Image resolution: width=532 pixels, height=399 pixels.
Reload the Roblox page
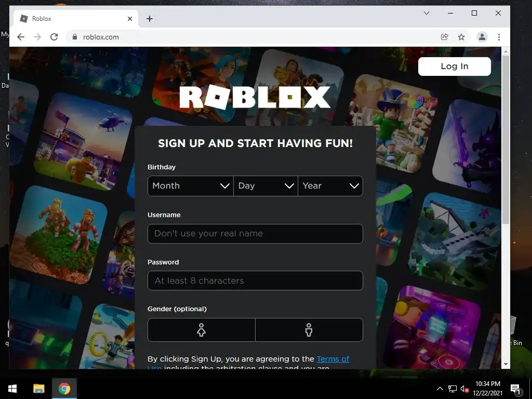pyautogui.click(x=54, y=37)
